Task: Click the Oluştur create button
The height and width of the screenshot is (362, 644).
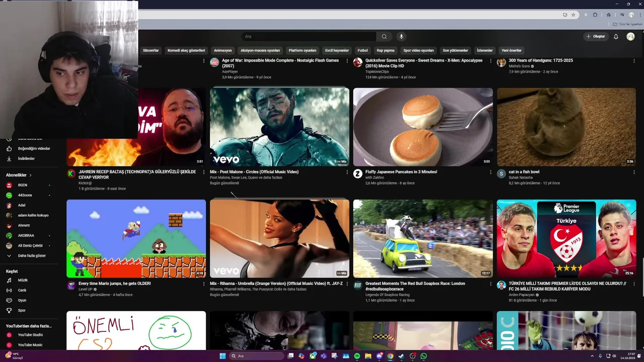Action: point(595,36)
